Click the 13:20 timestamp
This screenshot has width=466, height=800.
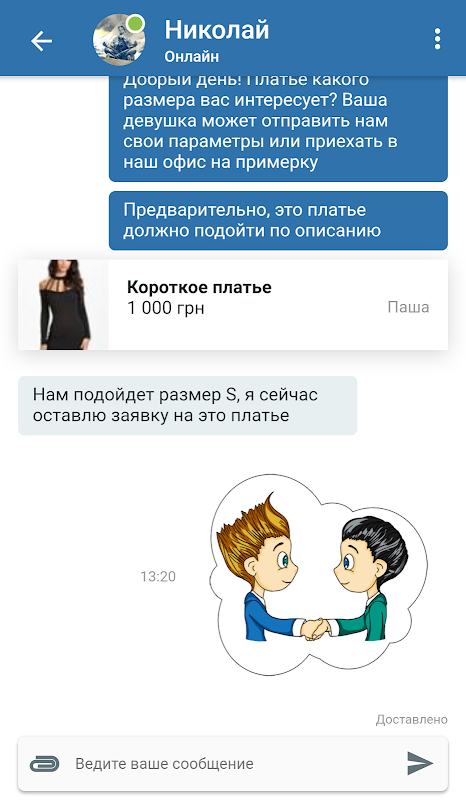158,577
